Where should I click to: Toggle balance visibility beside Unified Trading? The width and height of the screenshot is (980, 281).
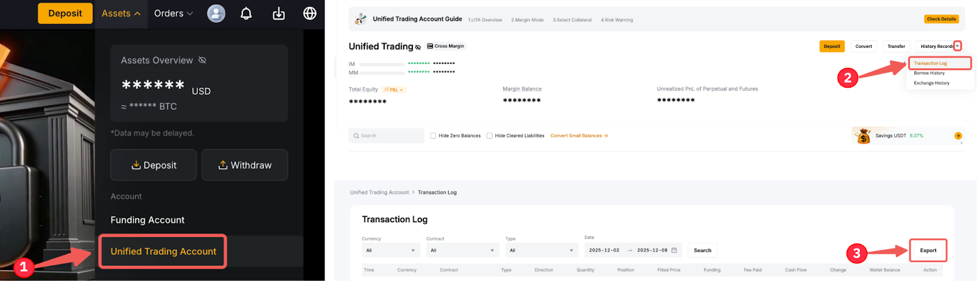pyautogui.click(x=418, y=47)
